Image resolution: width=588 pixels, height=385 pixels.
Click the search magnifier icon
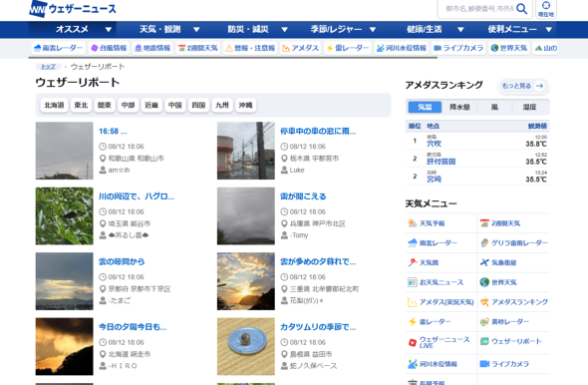pyautogui.click(x=521, y=9)
